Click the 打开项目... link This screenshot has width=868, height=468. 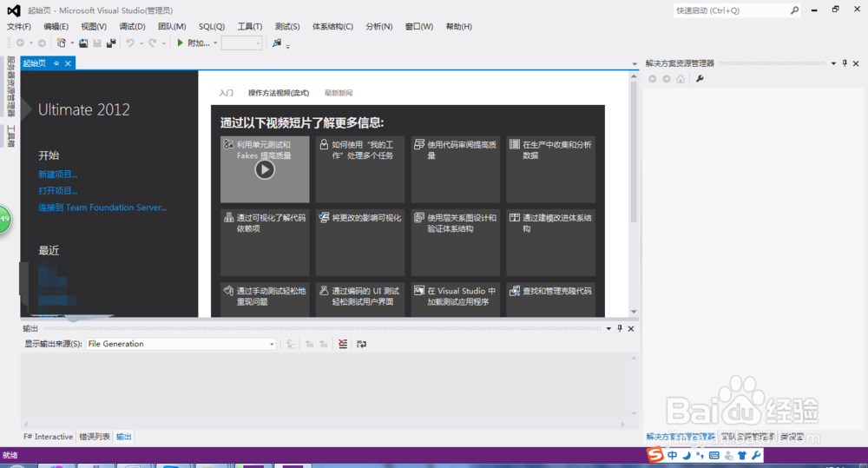57,190
